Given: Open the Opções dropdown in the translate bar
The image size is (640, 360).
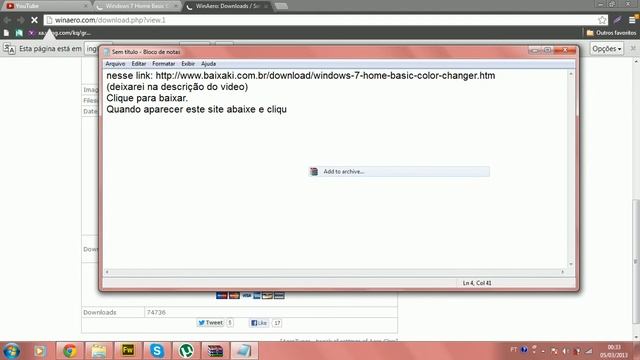Looking at the screenshot, I should (607, 49).
